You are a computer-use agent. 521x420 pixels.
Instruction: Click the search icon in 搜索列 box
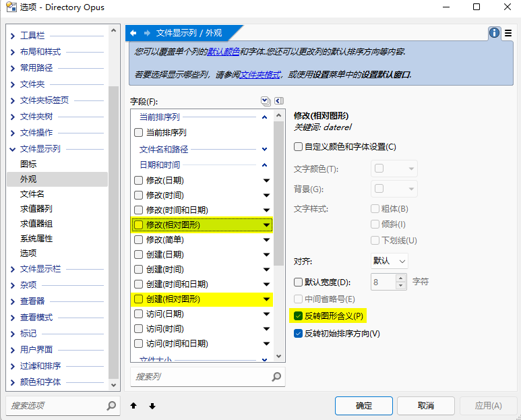coord(276,376)
